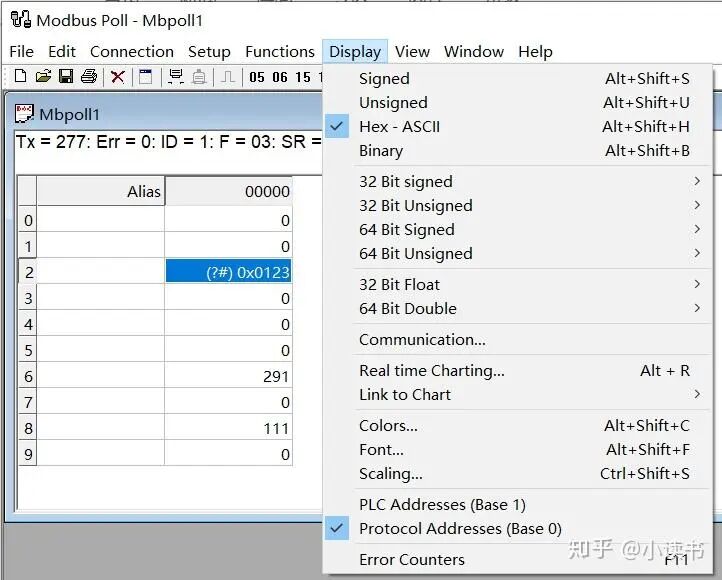Screen dimensions: 722x580
Task: Click row header number 2
Action: (x=28, y=272)
